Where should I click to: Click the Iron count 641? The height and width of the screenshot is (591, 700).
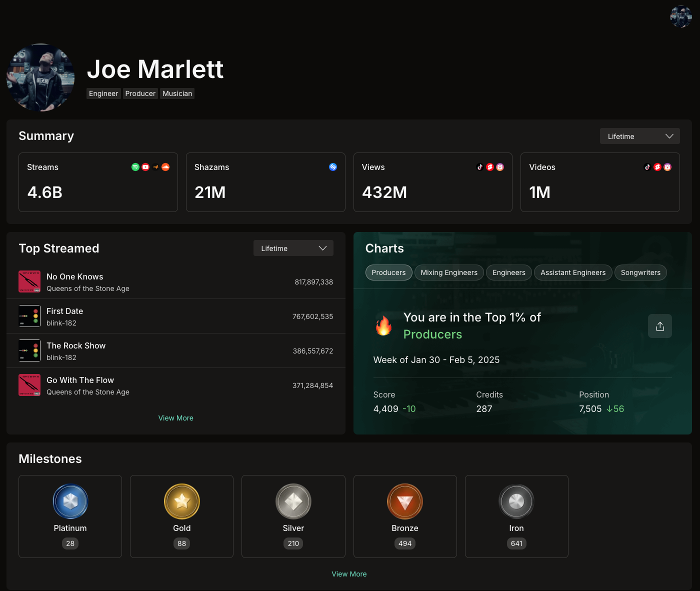point(516,543)
